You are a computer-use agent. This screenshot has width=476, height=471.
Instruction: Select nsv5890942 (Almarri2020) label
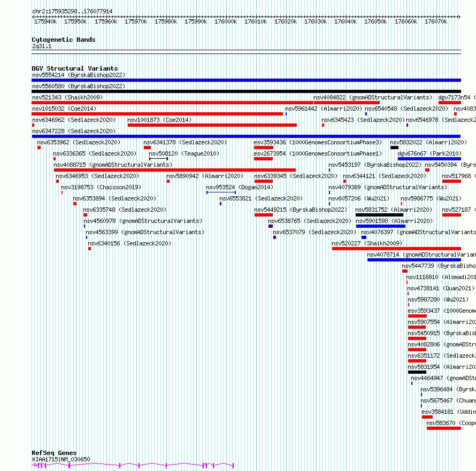tap(205, 176)
